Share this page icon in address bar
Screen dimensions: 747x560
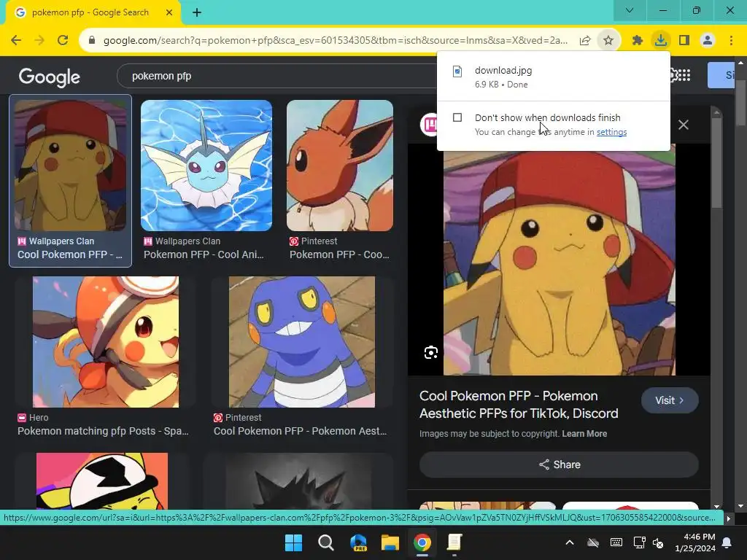(585, 41)
